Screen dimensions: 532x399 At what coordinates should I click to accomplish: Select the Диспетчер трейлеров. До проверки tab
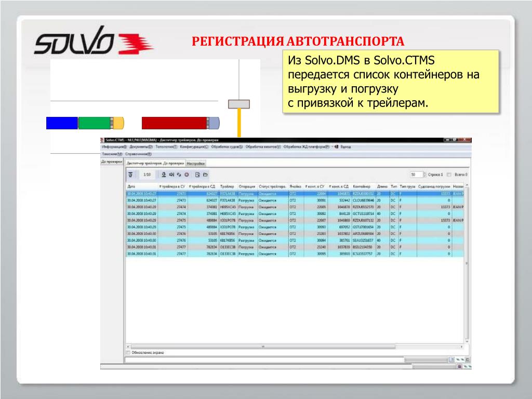(x=155, y=163)
